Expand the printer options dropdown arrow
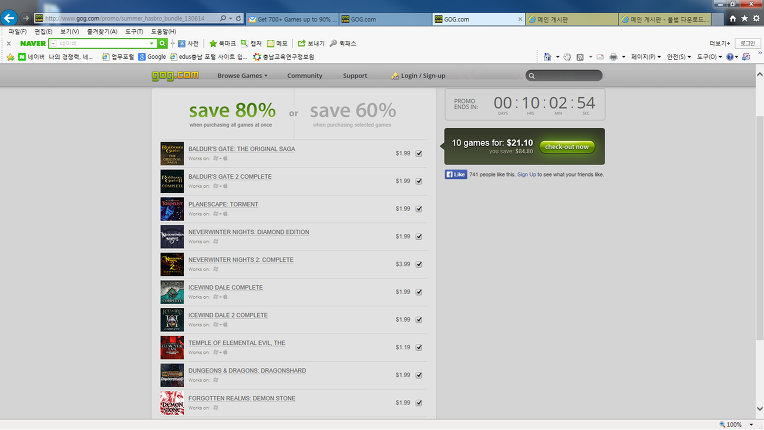Screen dimensions: 764x430 [x=623, y=57]
